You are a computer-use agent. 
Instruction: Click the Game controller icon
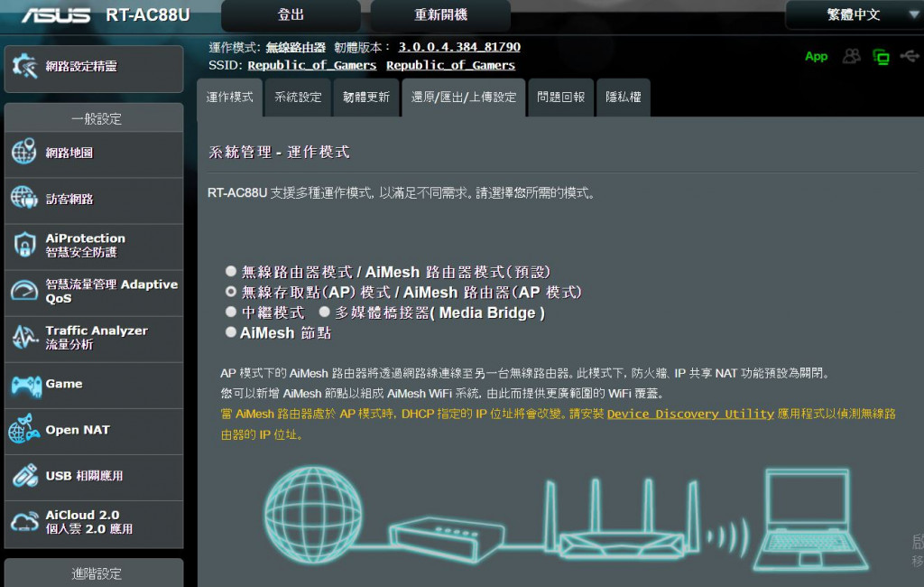click(26, 386)
